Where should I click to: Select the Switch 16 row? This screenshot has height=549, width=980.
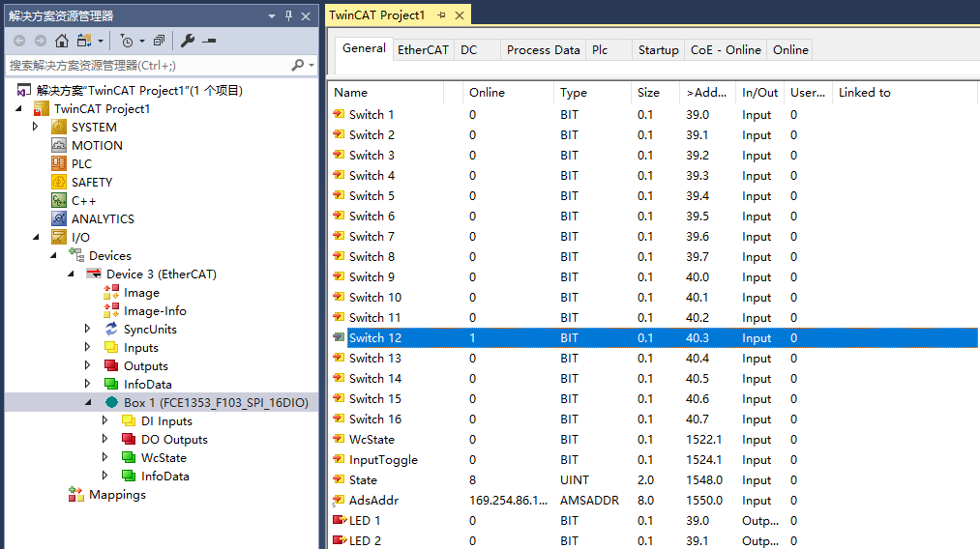point(654,419)
